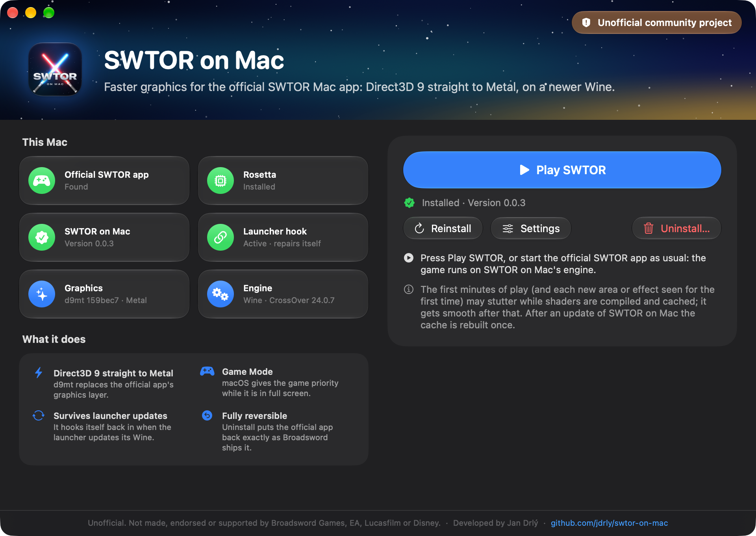Open the github.com/jdrly/swtor-on-mac link
756x536 pixels.
(x=609, y=523)
